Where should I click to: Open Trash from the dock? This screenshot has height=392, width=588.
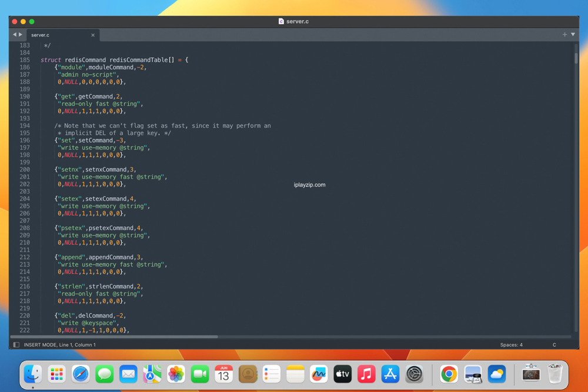pyautogui.click(x=555, y=373)
